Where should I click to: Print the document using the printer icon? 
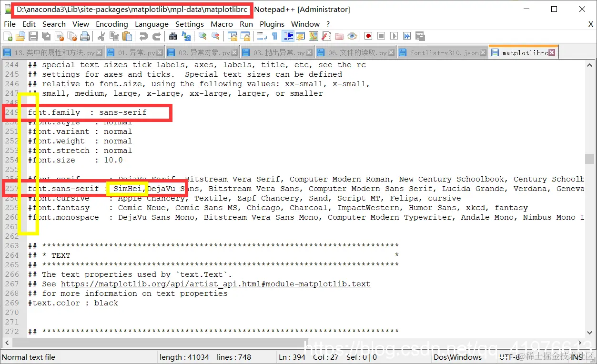pyautogui.click(x=85, y=36)
